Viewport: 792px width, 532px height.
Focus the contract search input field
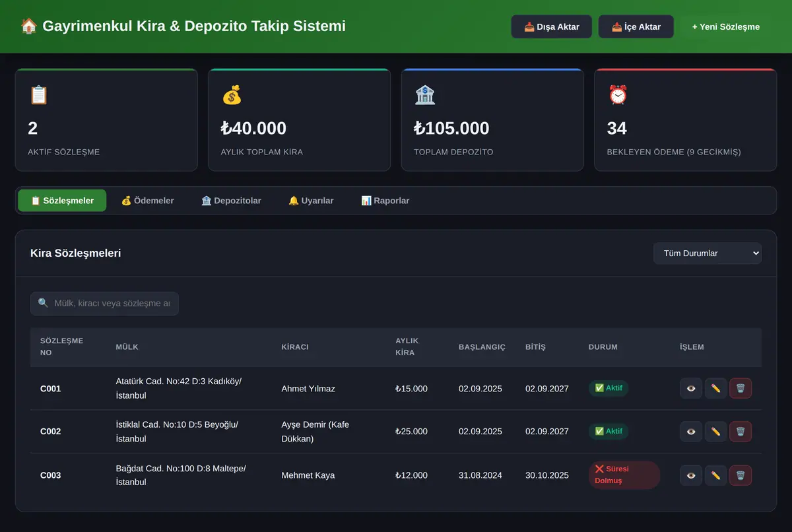click(x=104, y=304)
